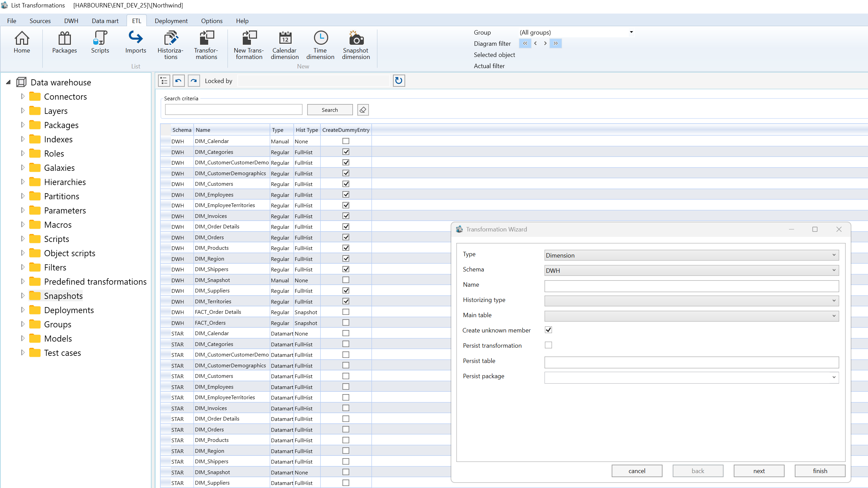The height and width of the screenshot is (488, 868).
Task: Open the Scripts list icon
Action: [x=100, y=42]
